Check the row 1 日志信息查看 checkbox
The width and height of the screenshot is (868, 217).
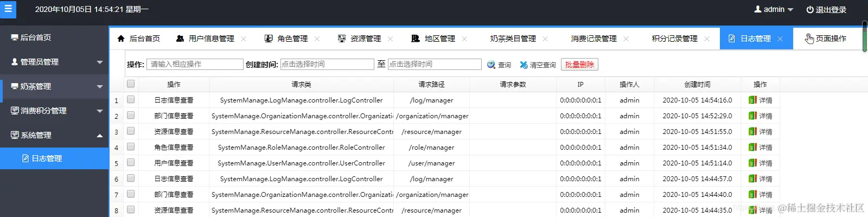tap(131, 99)
